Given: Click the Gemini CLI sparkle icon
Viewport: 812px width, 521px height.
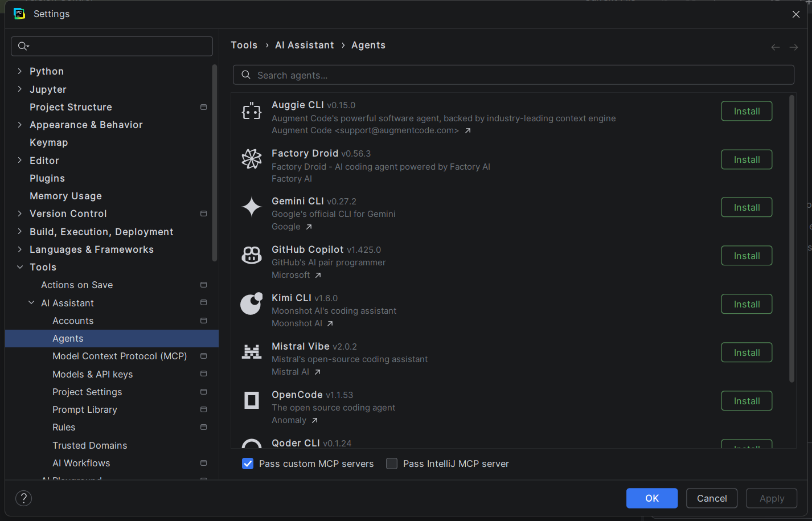Looking at the screenshot, I should [x=252, y=207].
